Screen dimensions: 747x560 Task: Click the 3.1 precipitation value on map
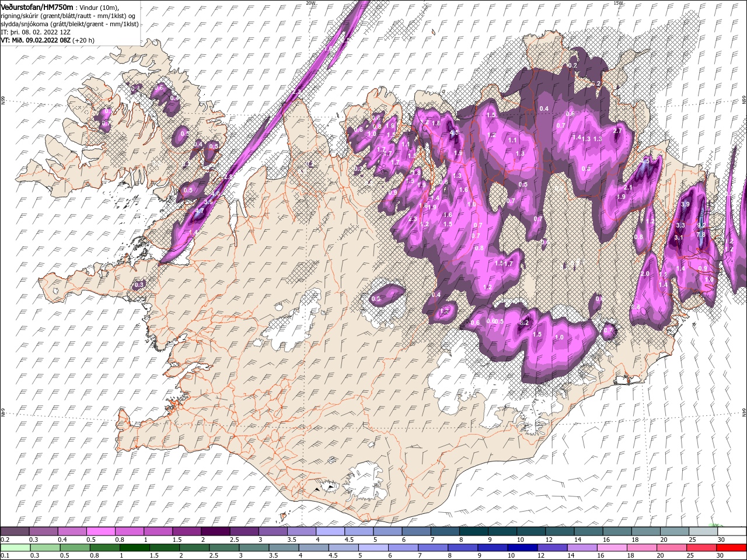(678, 237)
